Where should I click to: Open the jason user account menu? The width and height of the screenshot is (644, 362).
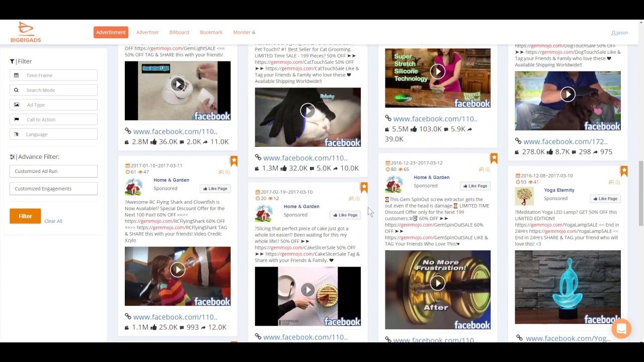pos(619,33)
